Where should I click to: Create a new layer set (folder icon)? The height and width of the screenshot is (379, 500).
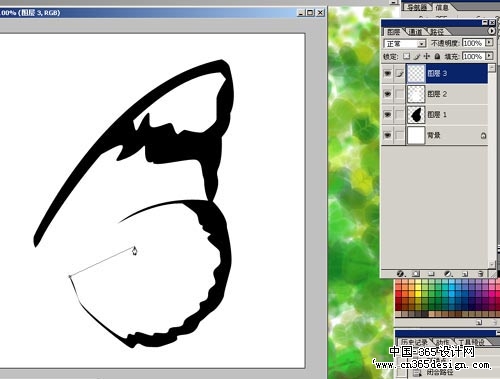tap(431, 274)
